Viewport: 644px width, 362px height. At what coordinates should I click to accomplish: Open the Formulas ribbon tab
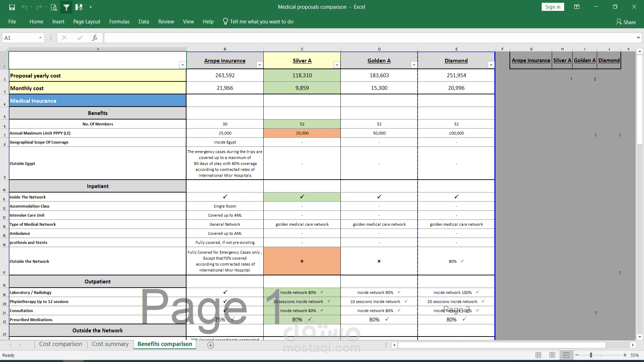tap(119, 21)
